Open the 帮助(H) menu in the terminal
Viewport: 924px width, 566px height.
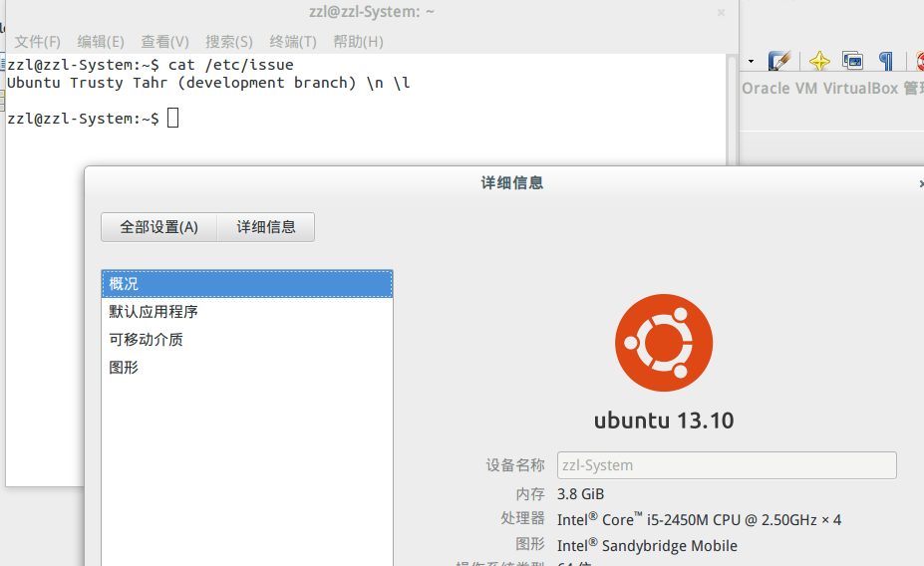click(358, 42)
